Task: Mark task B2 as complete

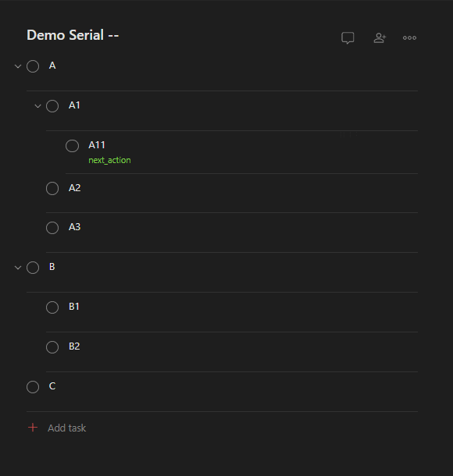Action: (52, 347)
